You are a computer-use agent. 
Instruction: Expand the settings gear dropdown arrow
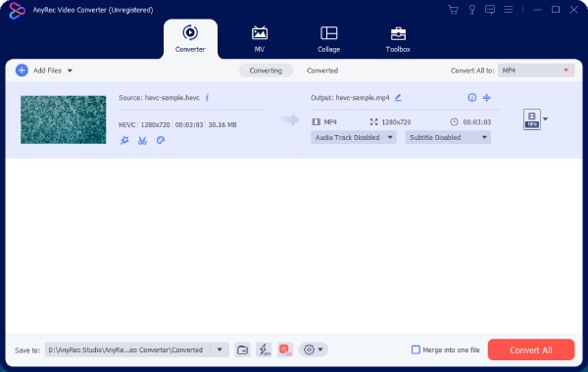pyautogui.click(x=320, y=349)
